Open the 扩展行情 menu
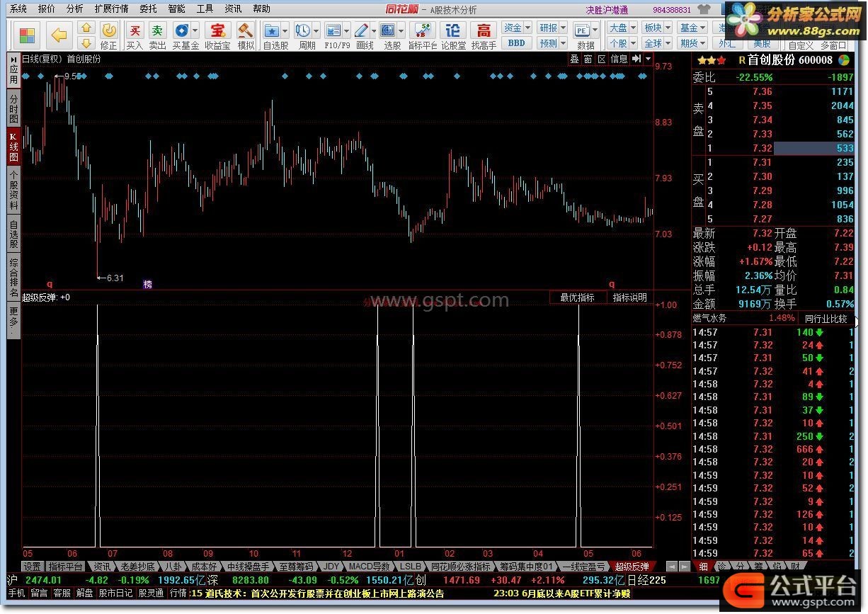The image size is (868, 614). point(111,9)
